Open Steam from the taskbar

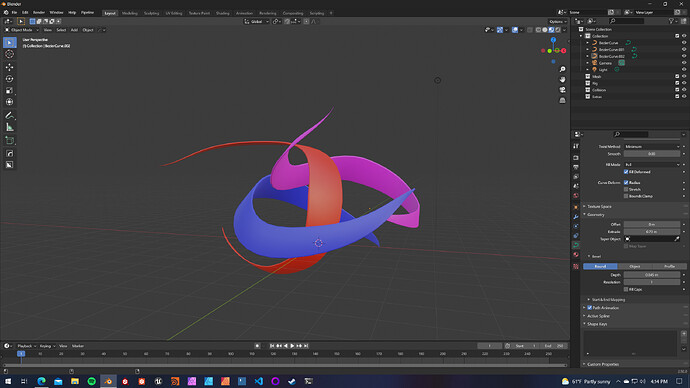[292, 381]
